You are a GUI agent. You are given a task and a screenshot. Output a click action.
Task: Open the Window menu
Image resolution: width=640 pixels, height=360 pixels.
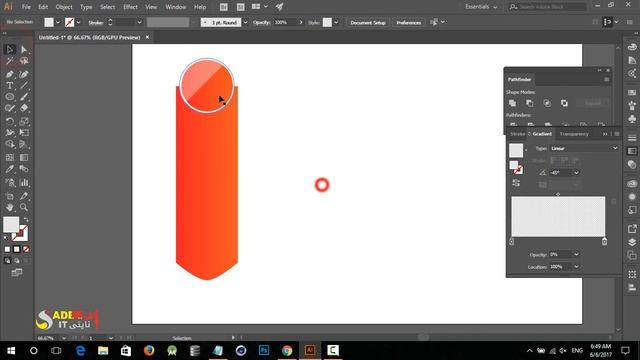tap(176, 7)
